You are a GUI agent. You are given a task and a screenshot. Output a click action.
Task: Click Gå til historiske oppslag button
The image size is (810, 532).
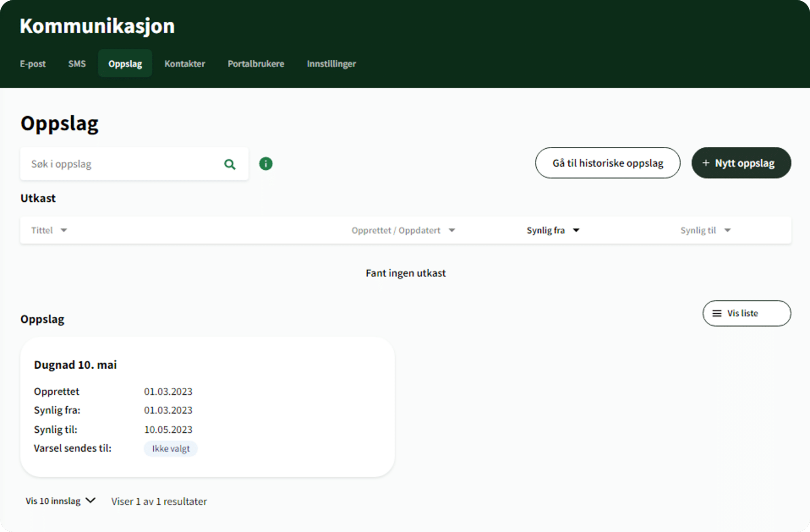[607, 163]
